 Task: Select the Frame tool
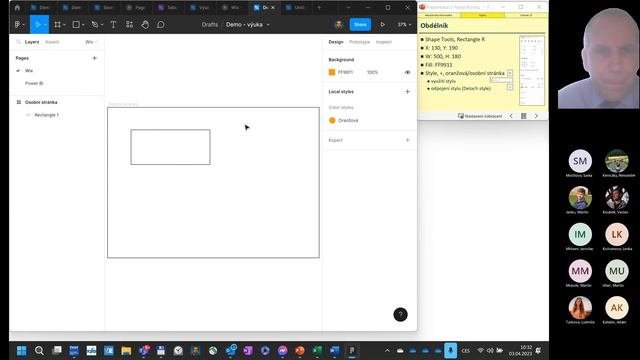(58, 24)
